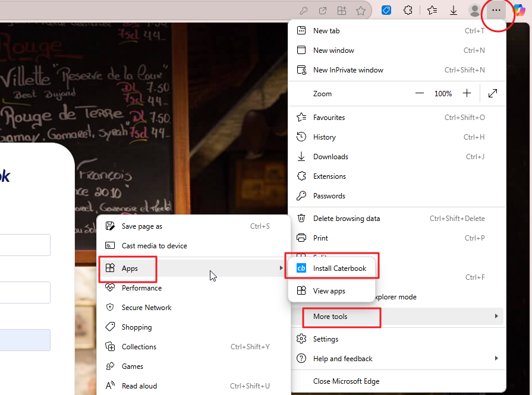Screen dimensions: 532x395
Task: Select Extensions menu entry
Action: coord(397,176)
